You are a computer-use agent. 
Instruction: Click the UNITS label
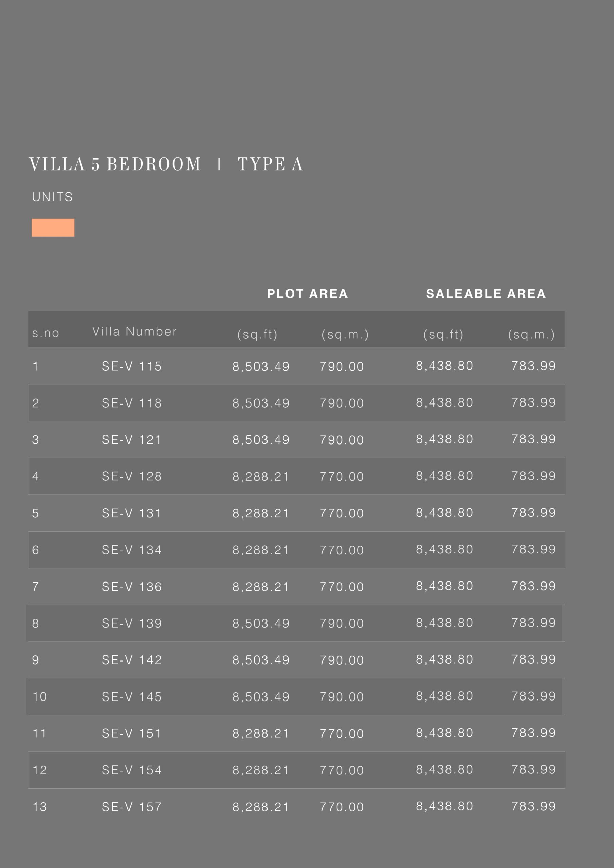(52, 197)
